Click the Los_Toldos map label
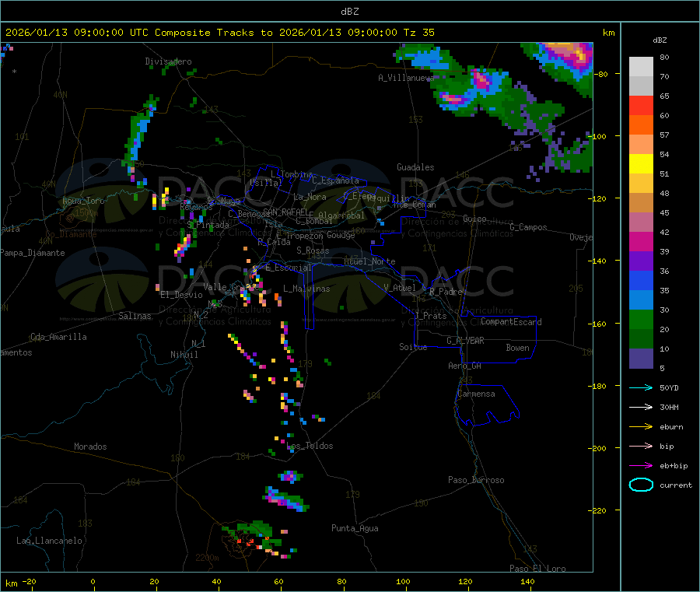The height and width of the screenshot is (592, 700). coord(310,446)
